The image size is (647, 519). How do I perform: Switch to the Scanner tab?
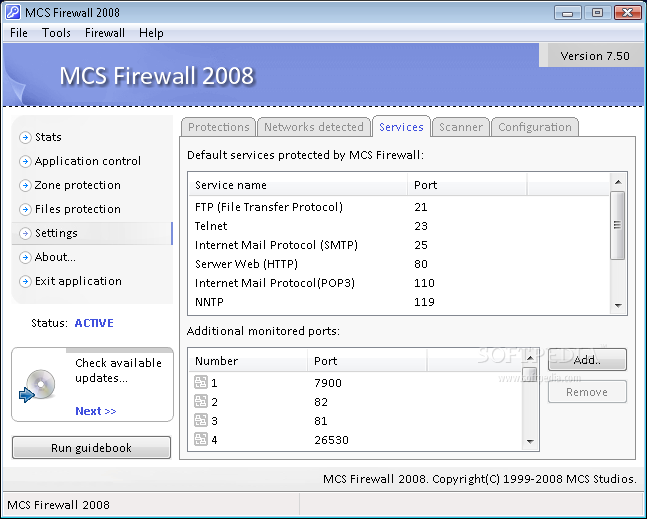[x=460, y=127]
